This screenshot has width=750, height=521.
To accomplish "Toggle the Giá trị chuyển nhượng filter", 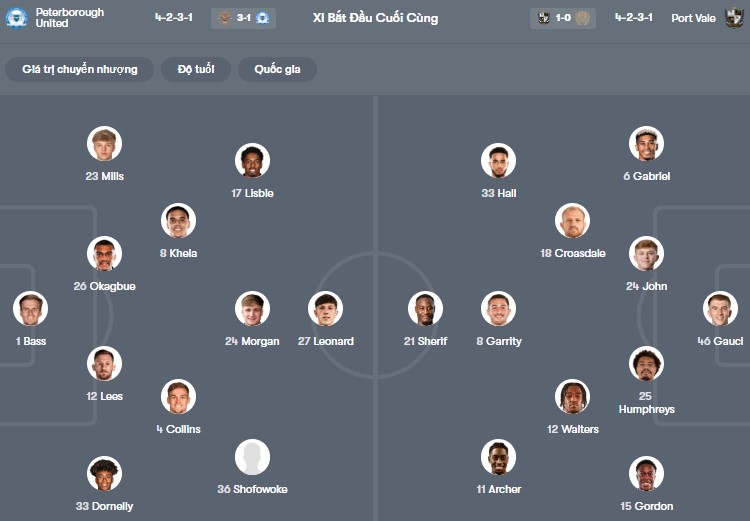I will pos(80,69).
